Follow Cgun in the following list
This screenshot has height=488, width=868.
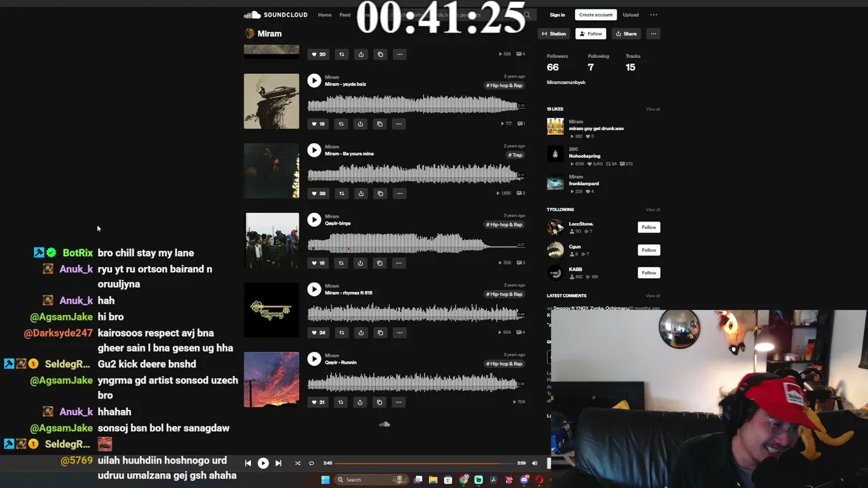tap(649, 250)
